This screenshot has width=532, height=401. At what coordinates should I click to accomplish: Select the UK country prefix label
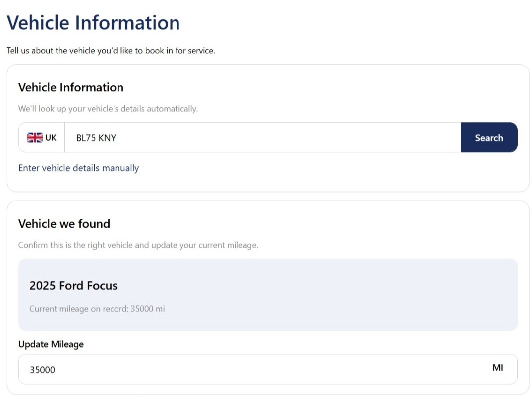[x=51, y=138]
